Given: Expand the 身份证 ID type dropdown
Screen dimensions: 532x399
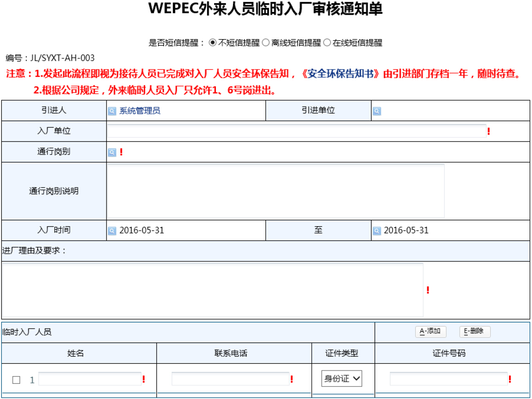Looking at the screenshot, I should tap(341, 379).
